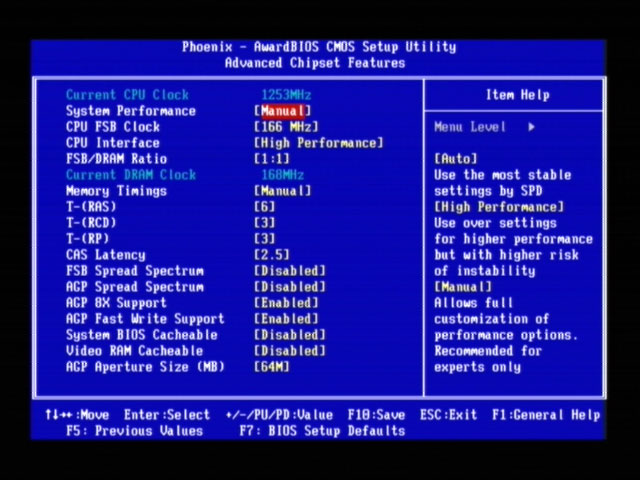Click the System BIOS Cacheable label
The image size is (640, 480).
coord(142,335)
